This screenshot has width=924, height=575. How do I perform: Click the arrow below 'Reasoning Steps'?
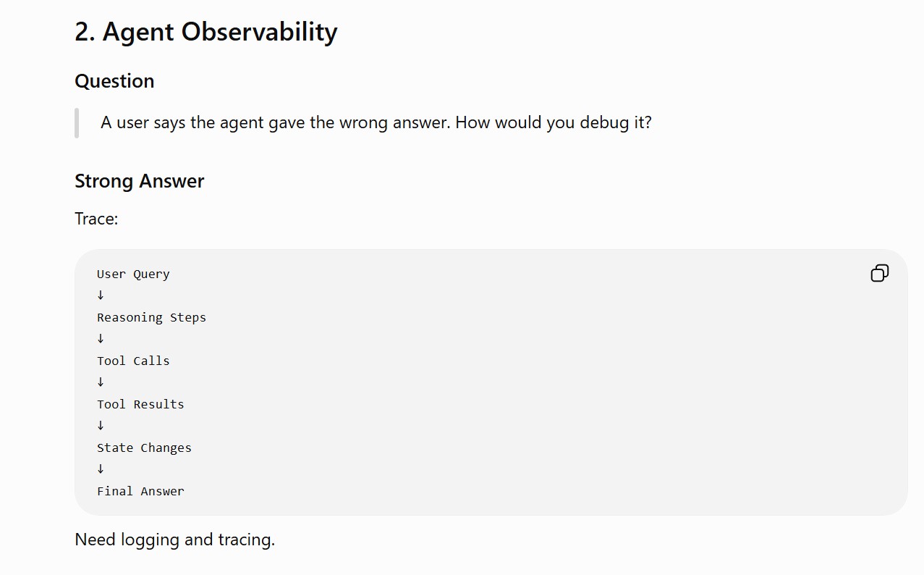[101, 339]
